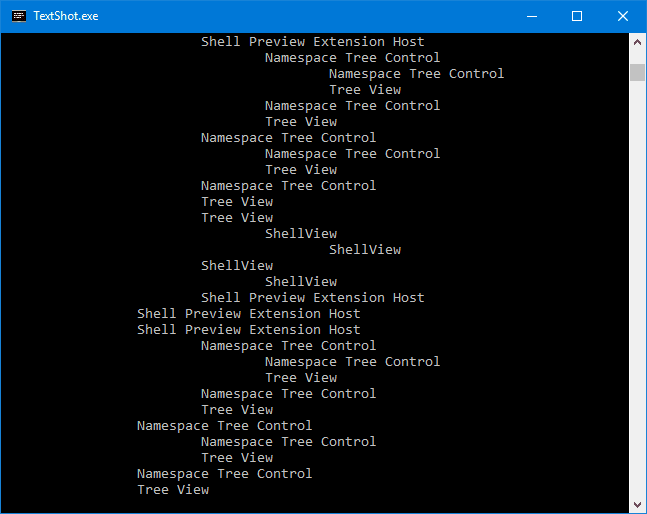Click the TextShot.exe console icon in title bar
Screen dimensions: 647x514
18,16
